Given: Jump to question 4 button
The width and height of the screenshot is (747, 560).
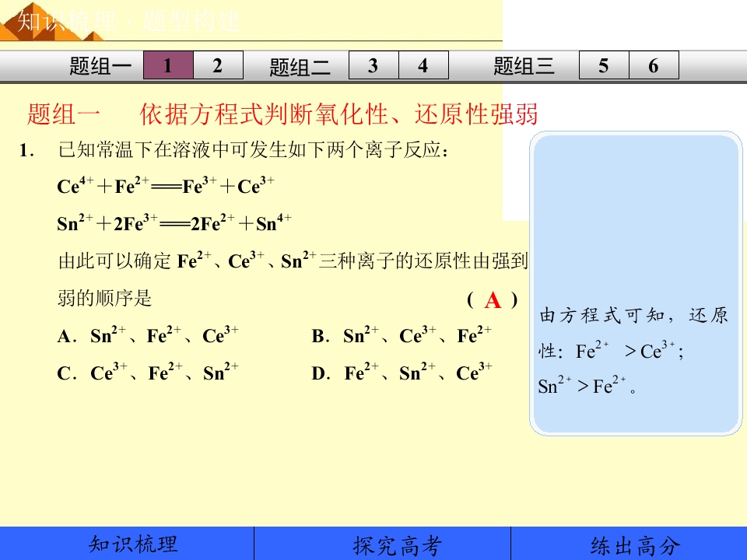Looking at the screenshot, I should 423,65.
